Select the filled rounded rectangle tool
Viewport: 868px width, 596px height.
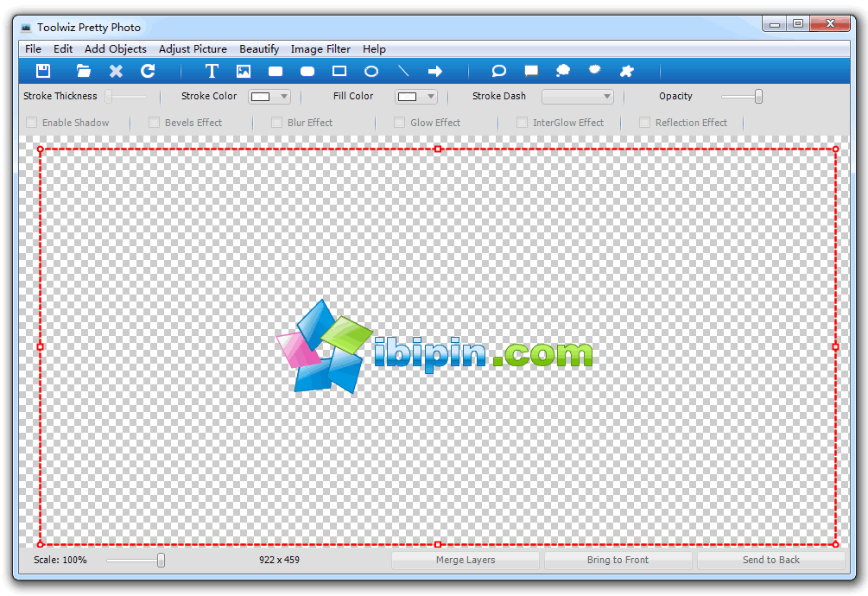tap(307, 71)
